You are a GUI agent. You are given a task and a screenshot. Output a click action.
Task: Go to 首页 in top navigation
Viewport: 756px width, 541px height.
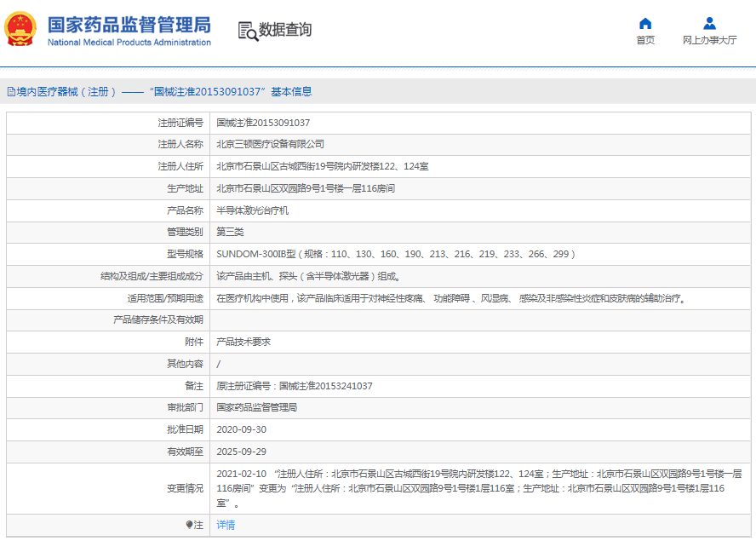pyautogui.click(x=645, y=40)
